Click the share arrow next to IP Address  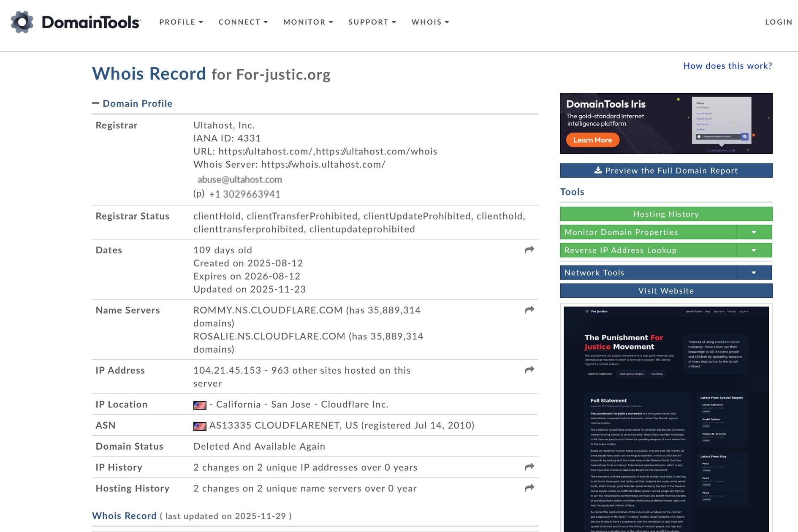click(529, 370)
